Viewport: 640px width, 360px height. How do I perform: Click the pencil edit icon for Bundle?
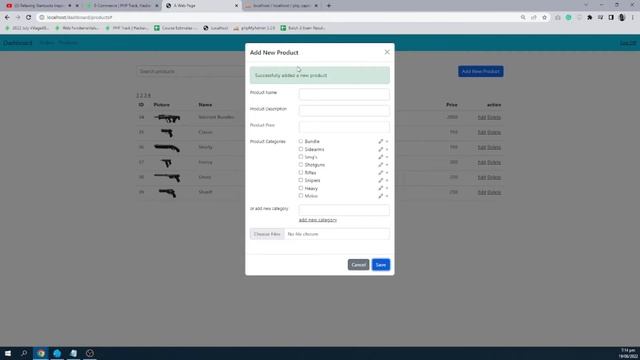pyautogui.click(x=380, y=141)
